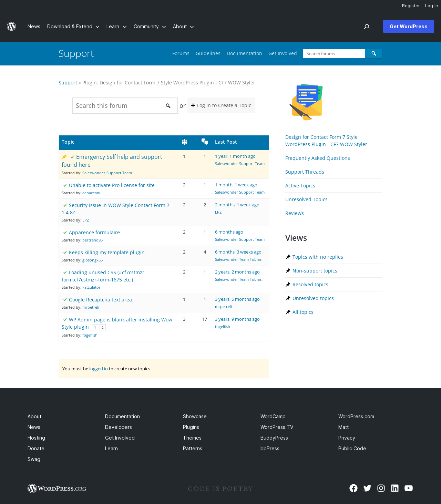Open Google Recaptcha text area topic
Screen dimensions: 441x504
(x=100, y=300)
